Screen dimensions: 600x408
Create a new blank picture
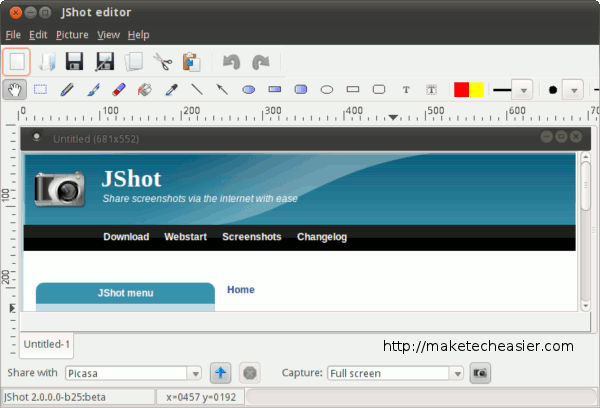pyautogui.click(x=16, y=62)
